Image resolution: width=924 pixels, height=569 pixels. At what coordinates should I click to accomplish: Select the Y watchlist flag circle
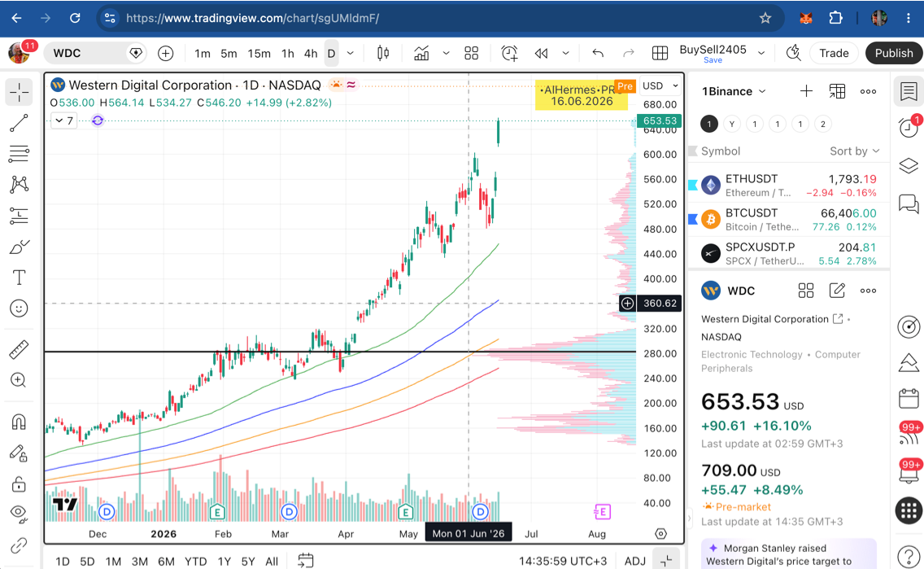coord(732,124)
